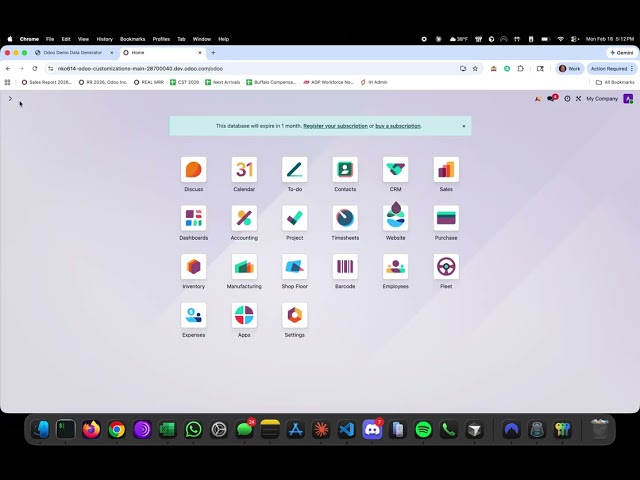Dismiss the database expiry banner

click(464, 126)
